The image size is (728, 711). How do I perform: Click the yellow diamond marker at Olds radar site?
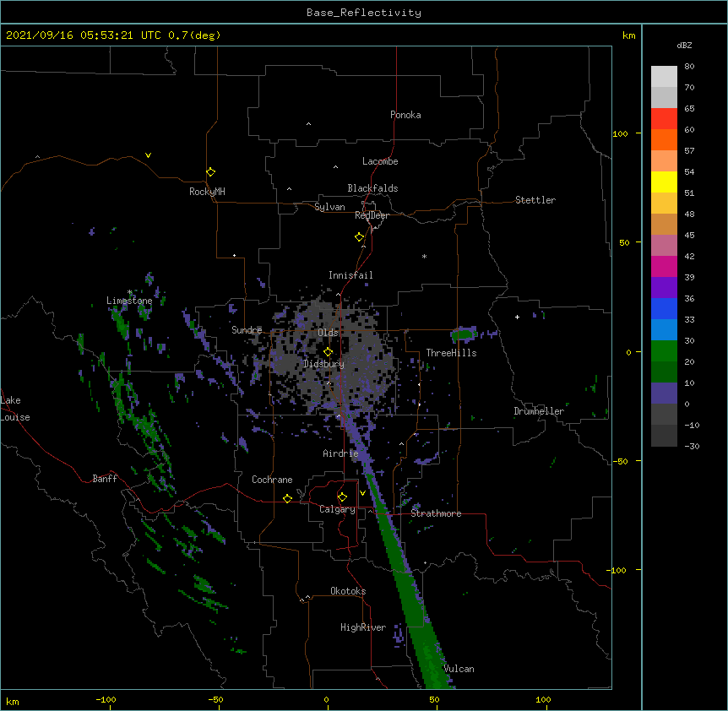(328, 351)
